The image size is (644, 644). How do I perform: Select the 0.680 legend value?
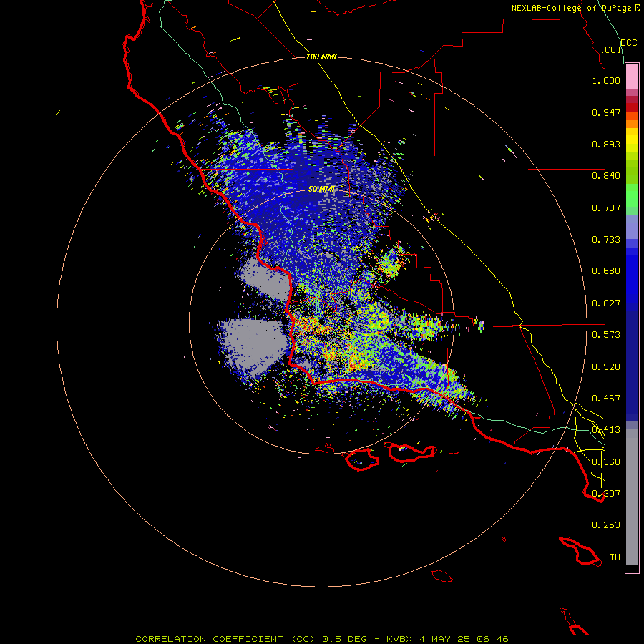[606, 271]
